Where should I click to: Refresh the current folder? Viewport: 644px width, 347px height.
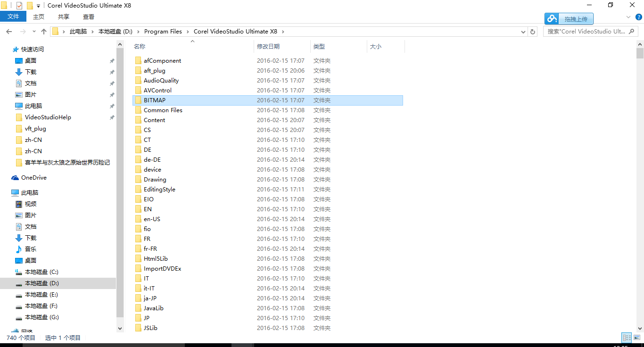pos(533,32)
